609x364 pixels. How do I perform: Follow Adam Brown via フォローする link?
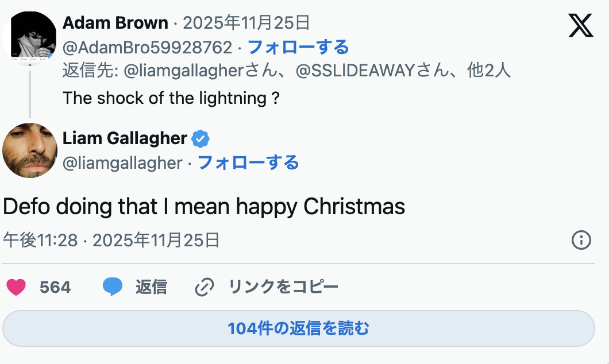point(298,47)
